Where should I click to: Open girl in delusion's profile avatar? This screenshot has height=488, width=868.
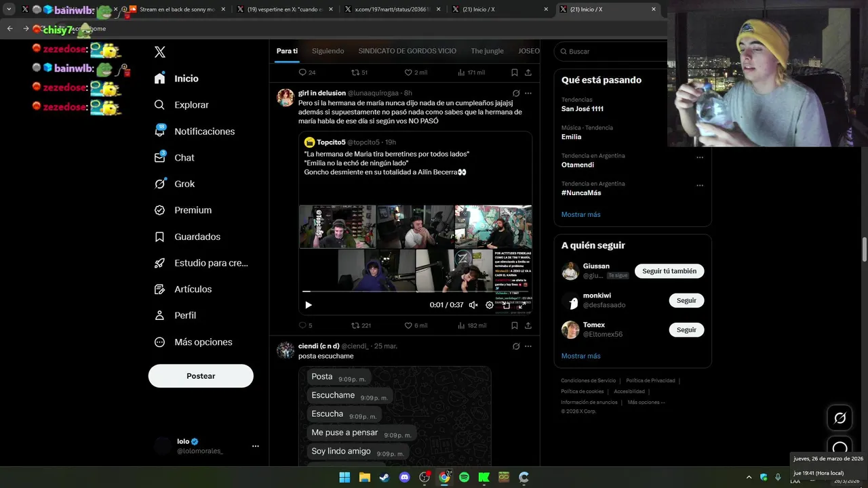coord(285,98)
